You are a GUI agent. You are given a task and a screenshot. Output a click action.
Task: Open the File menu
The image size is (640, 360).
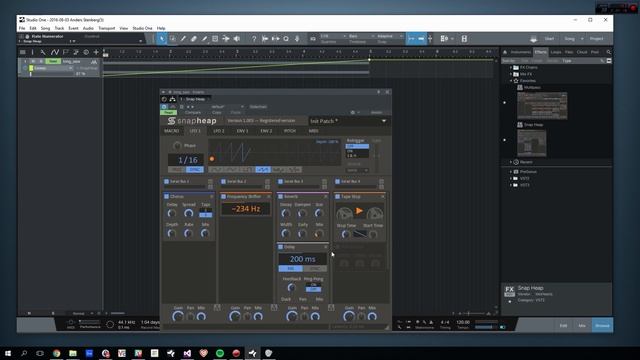(22, 28)
